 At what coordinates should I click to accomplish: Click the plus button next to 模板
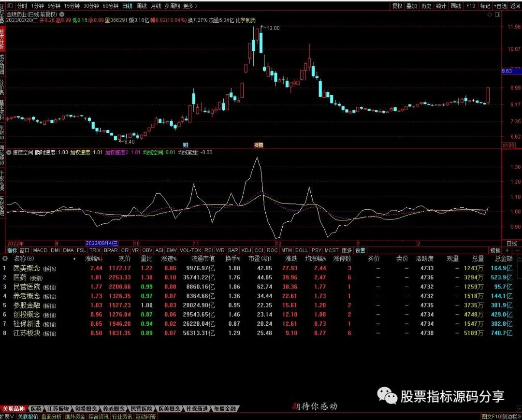pos(507,250)
